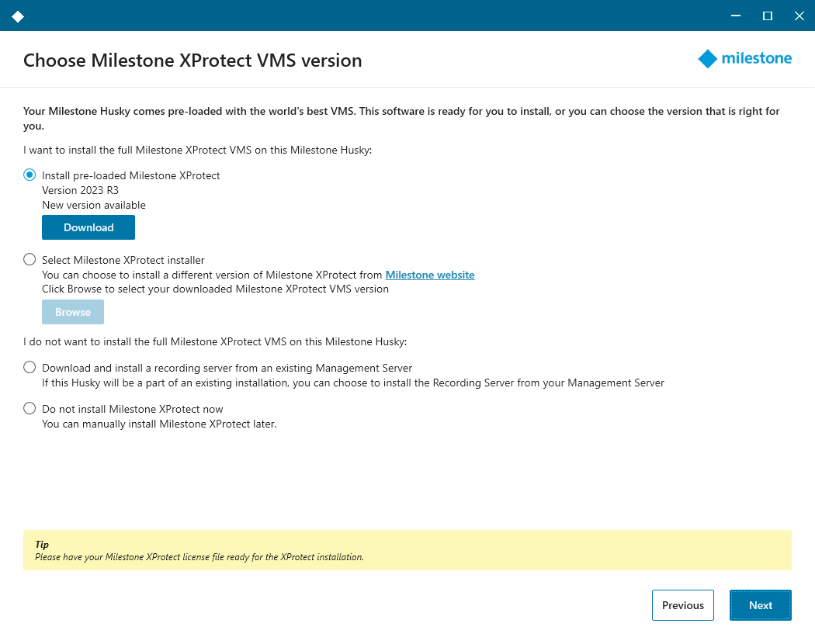Open the Milestone website link

(430, 275)
